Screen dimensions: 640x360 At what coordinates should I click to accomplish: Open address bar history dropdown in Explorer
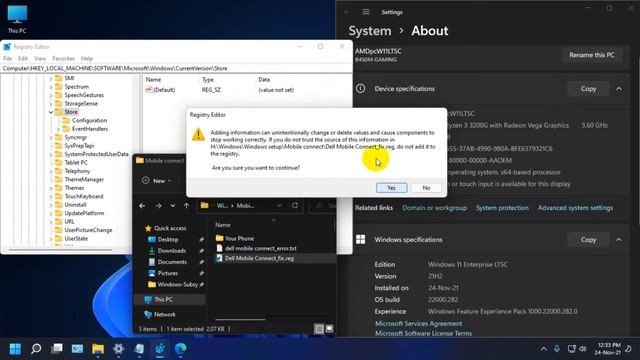point(279,205)
